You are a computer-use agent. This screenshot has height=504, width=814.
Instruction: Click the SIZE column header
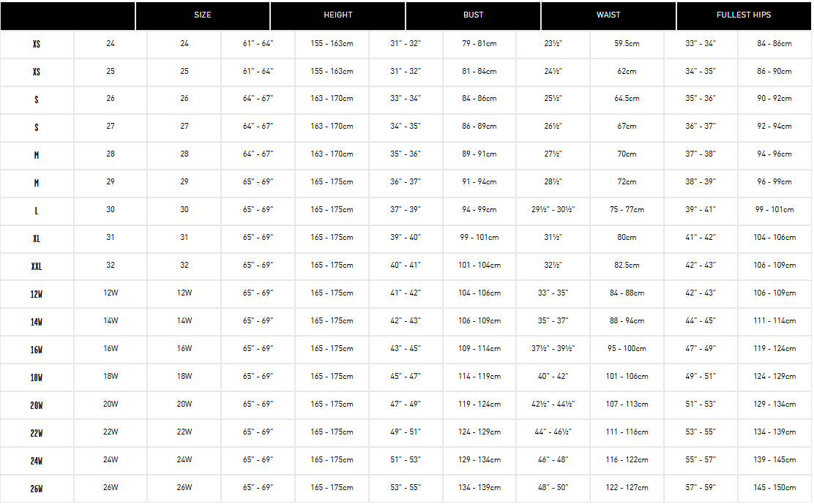[x=203, y=15]
